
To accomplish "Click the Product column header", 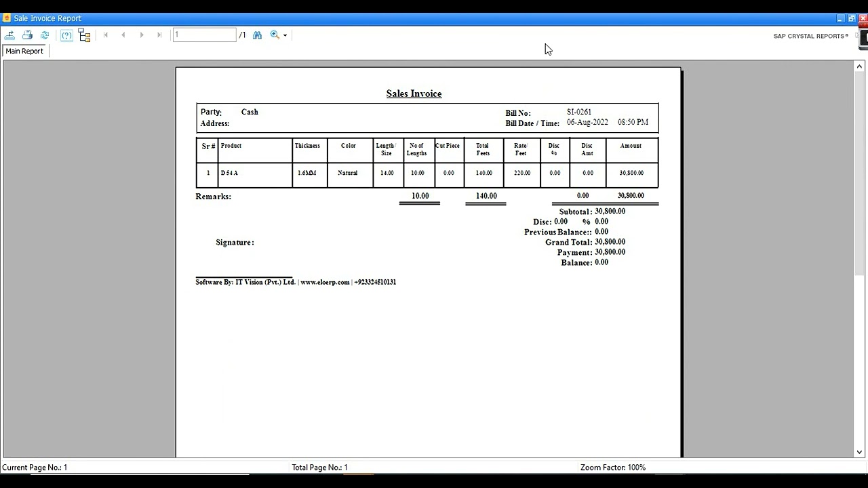I will pyautogui.click(x=231, y=146).
